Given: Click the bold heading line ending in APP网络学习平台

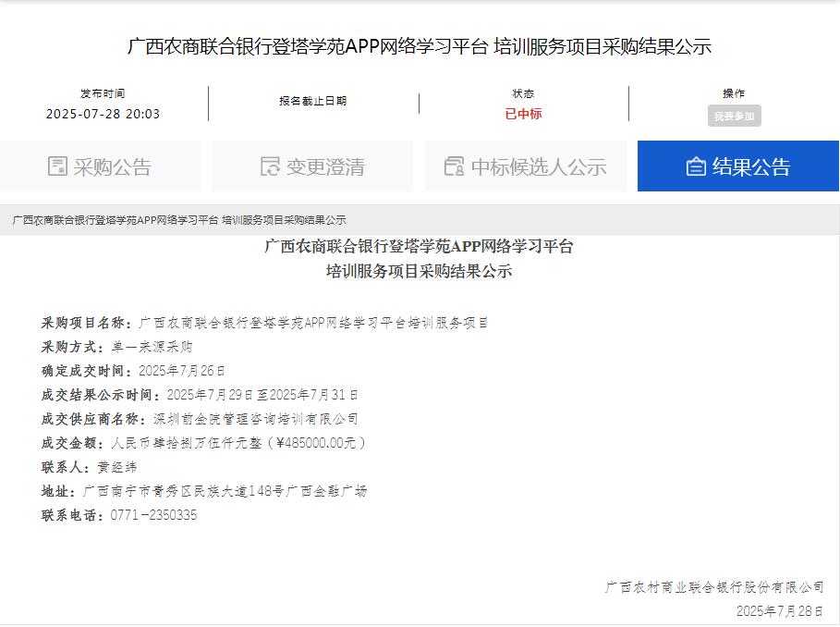Looking at the screenshot, I should (x=419, y=247).
